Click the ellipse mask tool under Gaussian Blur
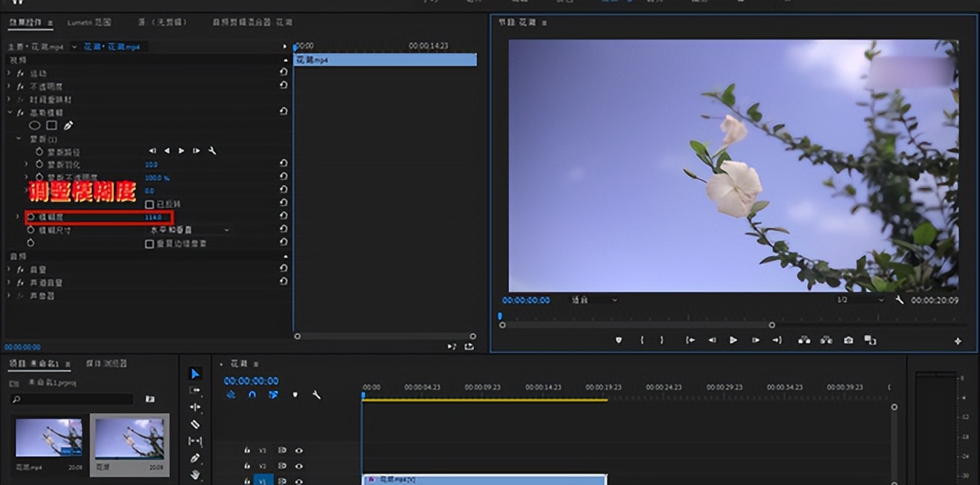This screenshot has width=980, height=485. point(34,125)
